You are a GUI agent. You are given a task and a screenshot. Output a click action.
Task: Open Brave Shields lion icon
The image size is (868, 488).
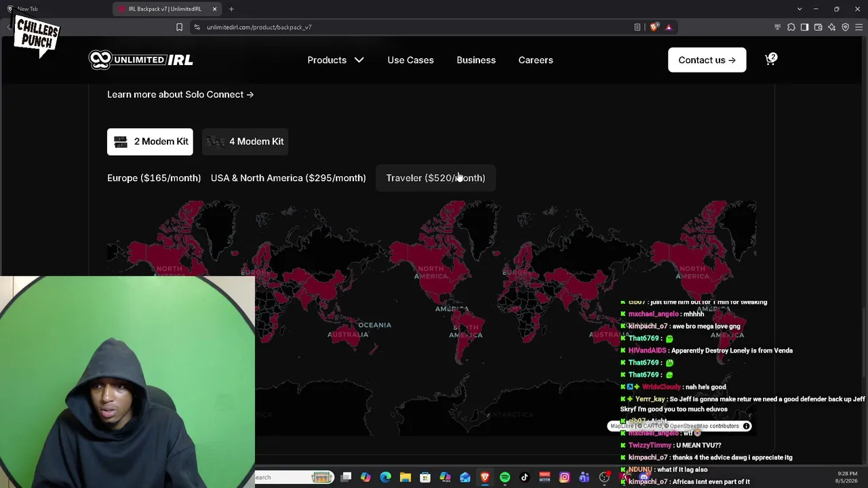coord(654,27)
